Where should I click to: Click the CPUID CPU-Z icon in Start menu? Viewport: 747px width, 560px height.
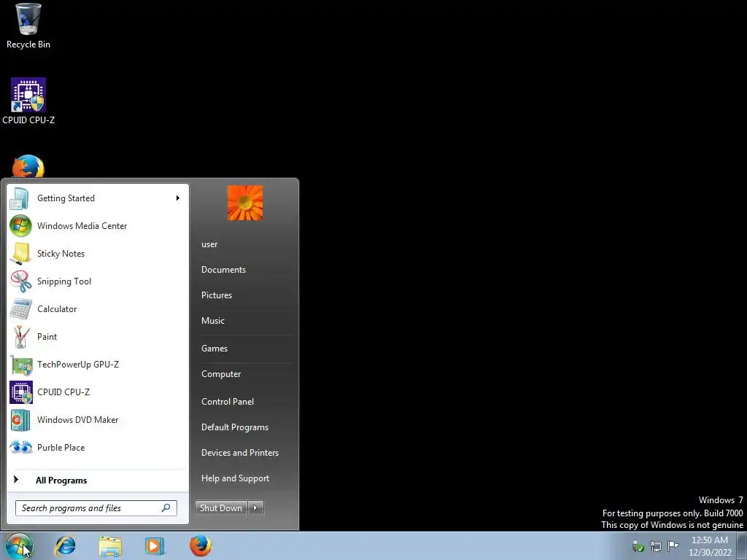pos(21,392)
